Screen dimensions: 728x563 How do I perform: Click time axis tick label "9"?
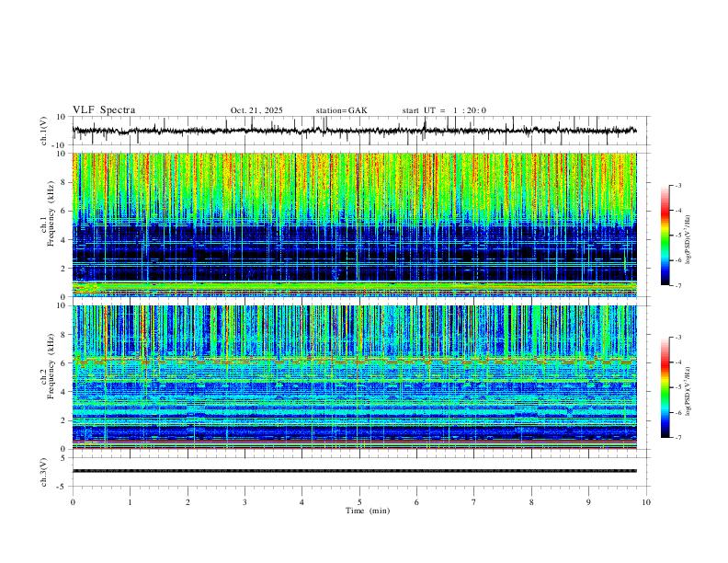[588, 502]
